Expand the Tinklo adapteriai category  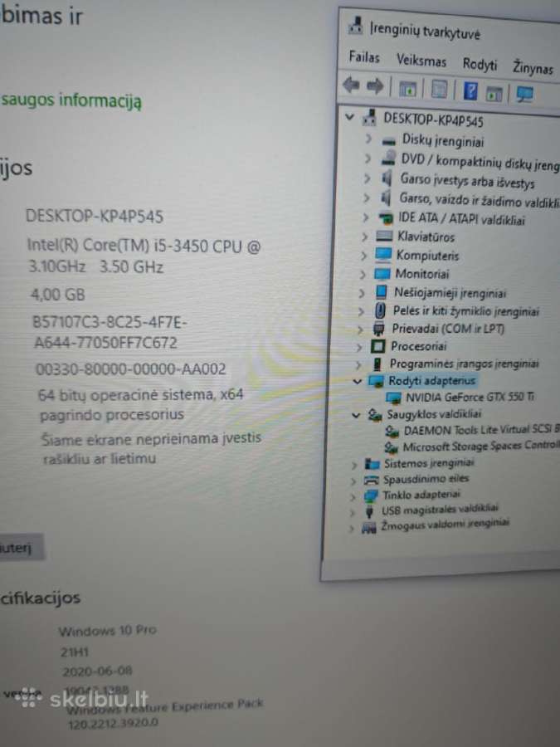click(353, 496)
